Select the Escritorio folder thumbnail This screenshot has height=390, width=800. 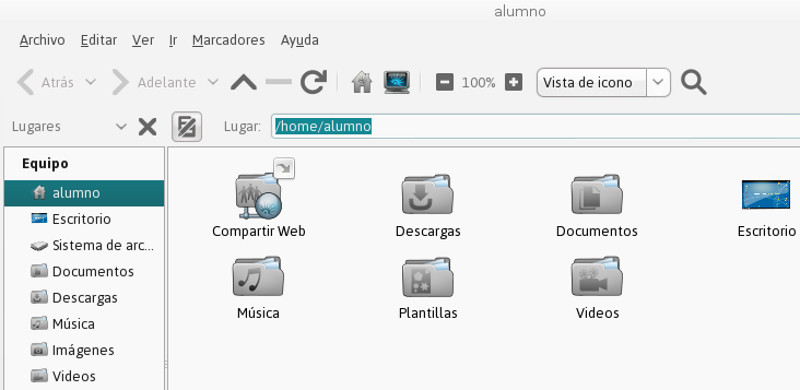(x=766, y=194)
